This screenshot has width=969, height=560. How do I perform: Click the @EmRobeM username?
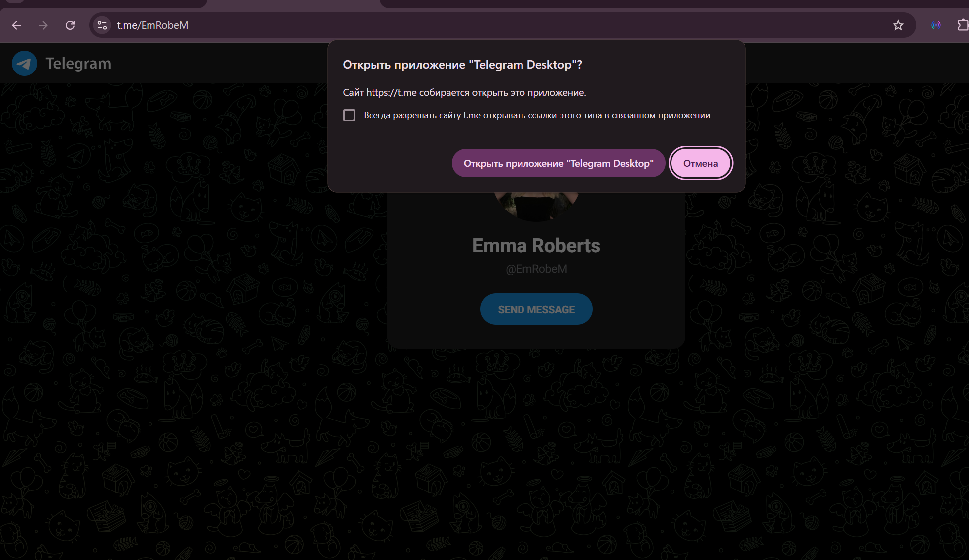[536, 269]
